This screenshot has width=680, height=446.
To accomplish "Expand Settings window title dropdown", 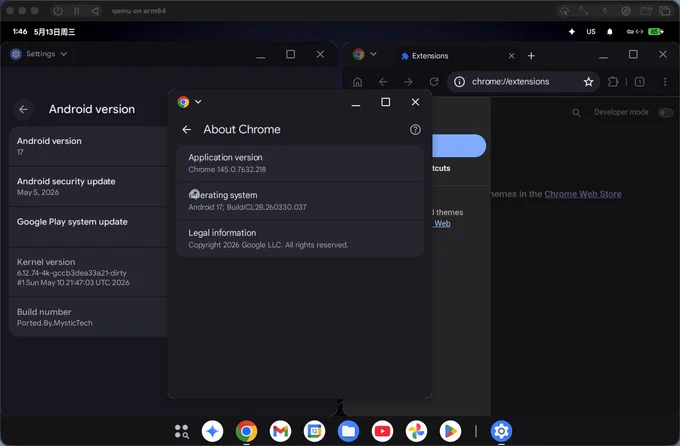I will pyautogui.click(x=64, y=54).
